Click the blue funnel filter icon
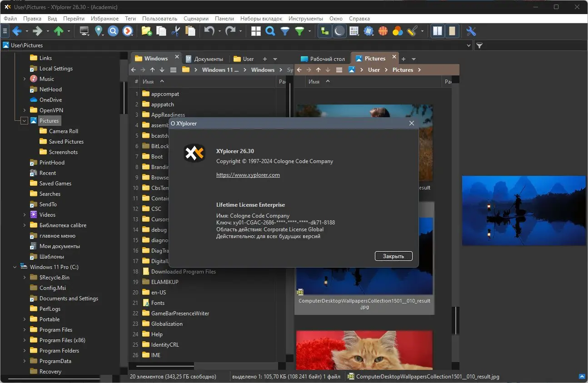This screenshot has height=383, width=588. tap(285, 31)
